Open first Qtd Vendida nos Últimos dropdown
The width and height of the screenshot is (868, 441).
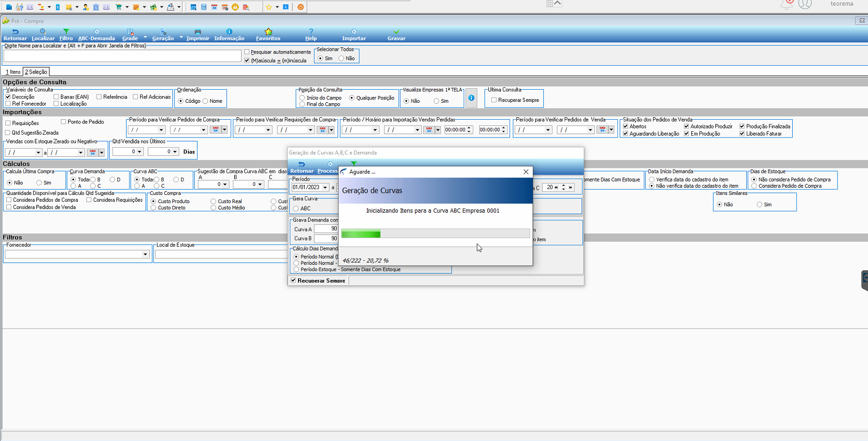(139, 152)
